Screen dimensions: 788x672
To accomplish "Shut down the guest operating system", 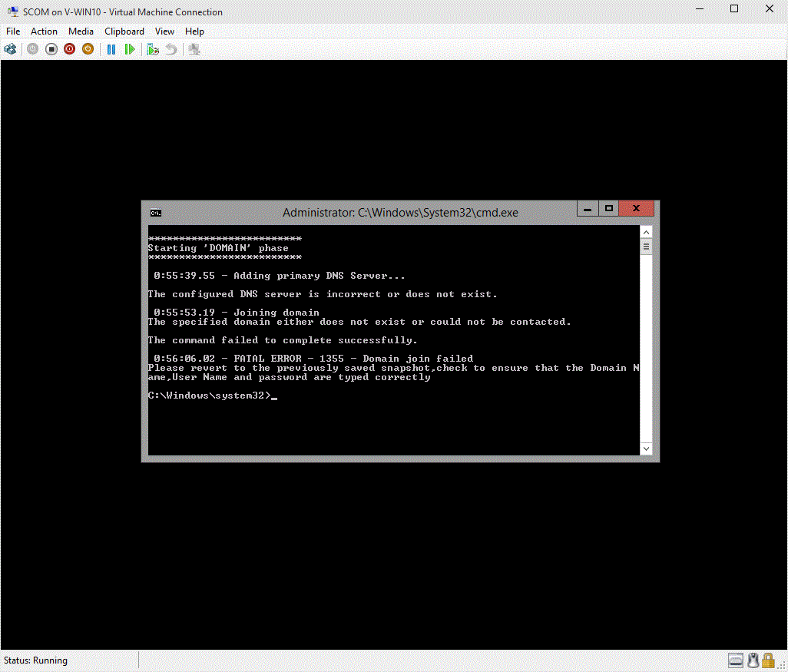I will 69,48.
